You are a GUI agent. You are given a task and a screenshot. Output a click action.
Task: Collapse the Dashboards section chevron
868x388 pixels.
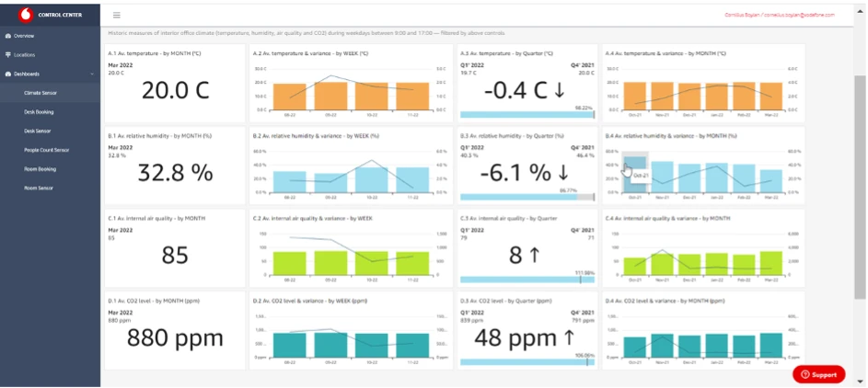coord(91,74)
